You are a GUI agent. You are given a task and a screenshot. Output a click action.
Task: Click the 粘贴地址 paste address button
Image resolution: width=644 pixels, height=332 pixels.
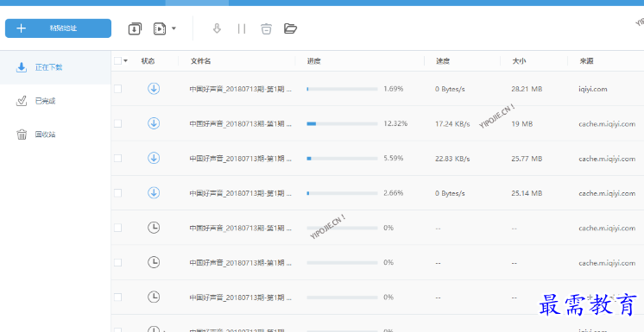pyautogui.click(x=58, y=28)
